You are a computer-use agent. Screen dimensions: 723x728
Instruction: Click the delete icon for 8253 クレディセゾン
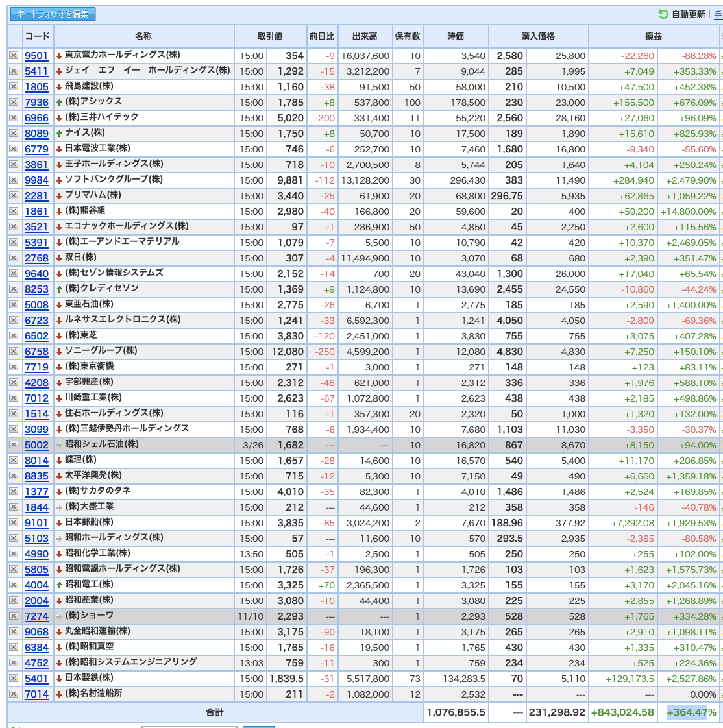(x=14, y=289)
